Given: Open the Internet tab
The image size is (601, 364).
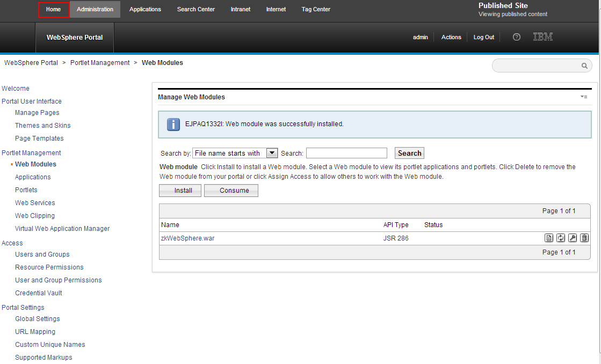Looking at the screenshot, I should point(276,9).
